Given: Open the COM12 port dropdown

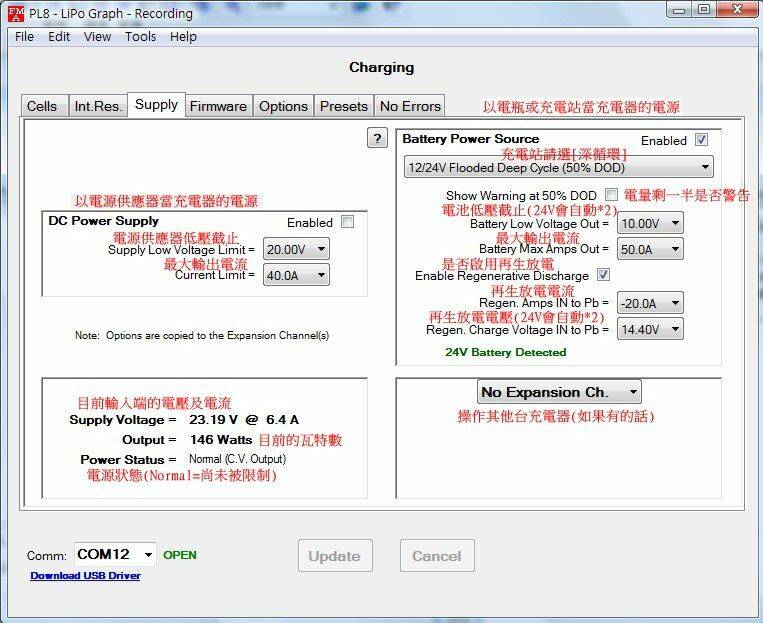Looking at the screenshot, I should click(115, 554).
